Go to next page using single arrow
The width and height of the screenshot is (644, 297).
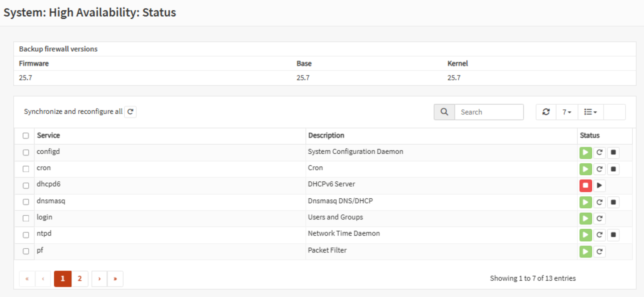[99, 279]
